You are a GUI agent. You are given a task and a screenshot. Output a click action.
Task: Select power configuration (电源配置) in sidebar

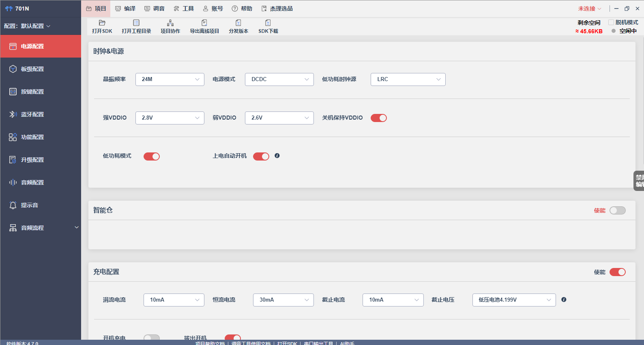41,46
